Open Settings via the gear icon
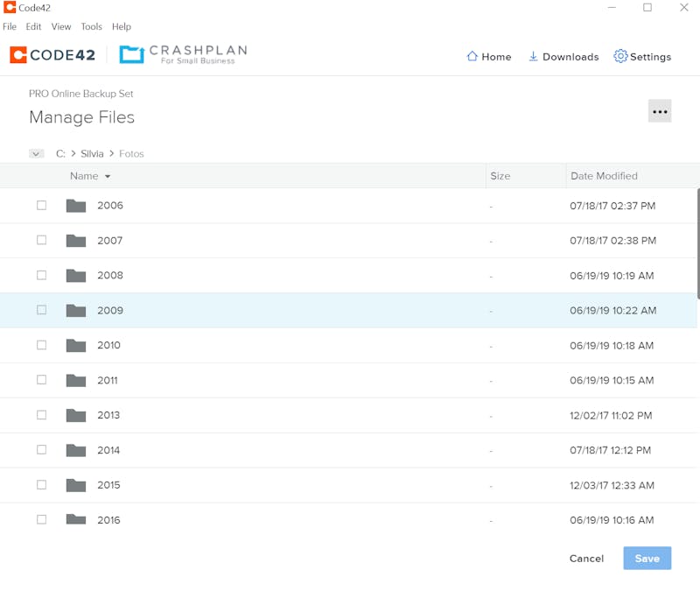Image resolution: width=700 pixels, height=591 pixels. pyautogui.click(x=620, y=56)
